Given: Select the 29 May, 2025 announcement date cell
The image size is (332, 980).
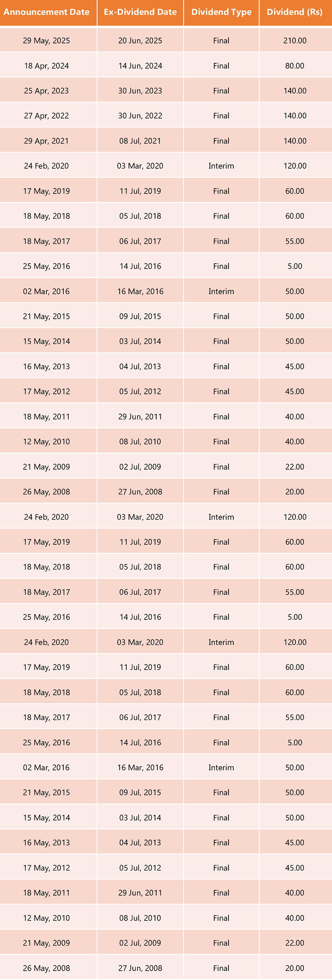Looking at the screenshot, I should 46,41.
